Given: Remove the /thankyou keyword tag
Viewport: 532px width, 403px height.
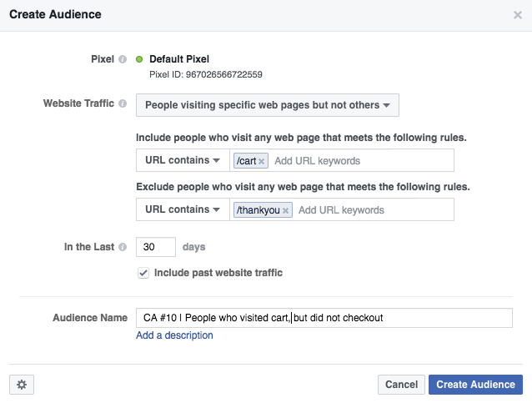Looking at the screenshot, I should pyautogui.click(x=286, y=210).
